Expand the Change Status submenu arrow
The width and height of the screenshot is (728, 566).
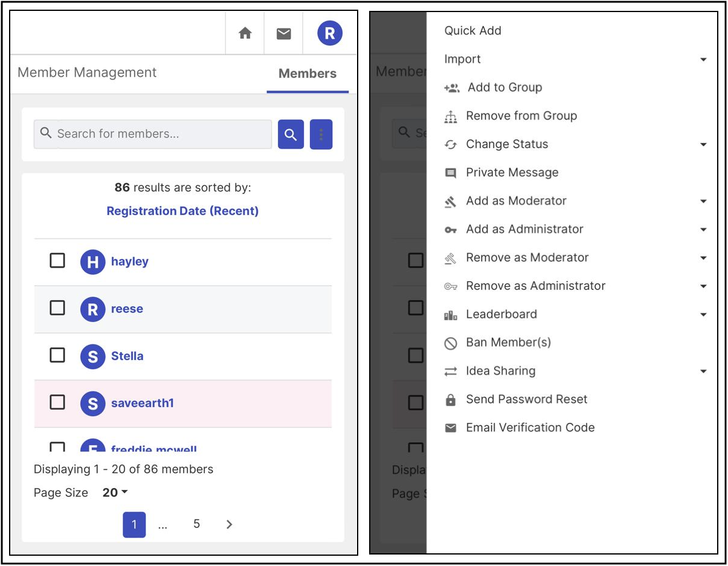coord(703,145)
